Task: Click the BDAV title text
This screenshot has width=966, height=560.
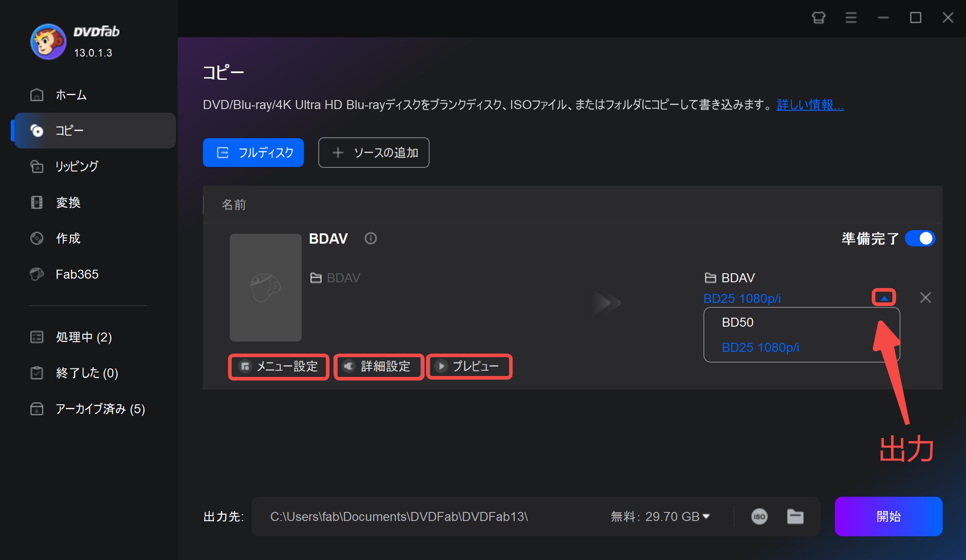Action: (328, 238)
